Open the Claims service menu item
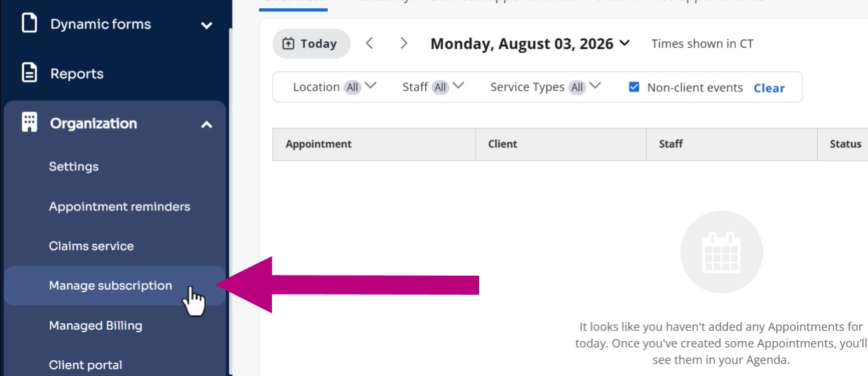Viewport: 868px width, 376px height. pos(92,246)
